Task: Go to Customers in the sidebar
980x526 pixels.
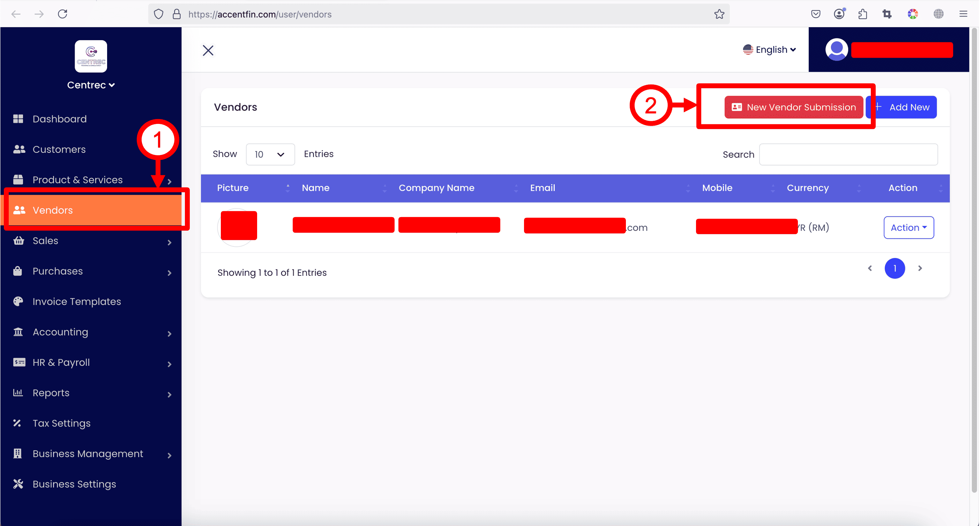Action: point(59,150)
